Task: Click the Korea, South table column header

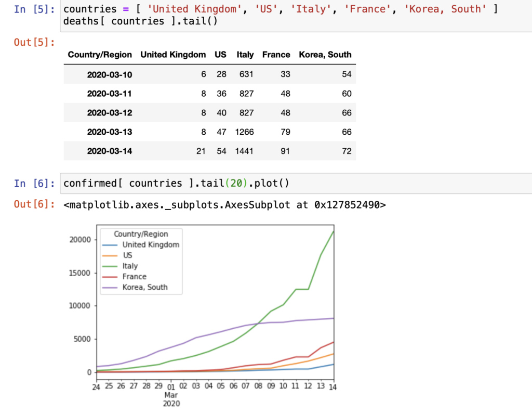Action: coord(325,55)
